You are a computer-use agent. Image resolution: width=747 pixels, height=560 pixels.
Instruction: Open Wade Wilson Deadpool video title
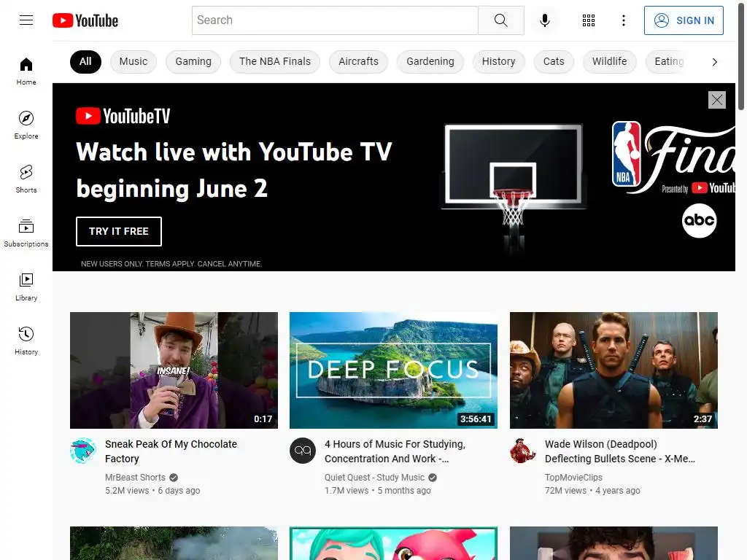[x=620, y=451]
